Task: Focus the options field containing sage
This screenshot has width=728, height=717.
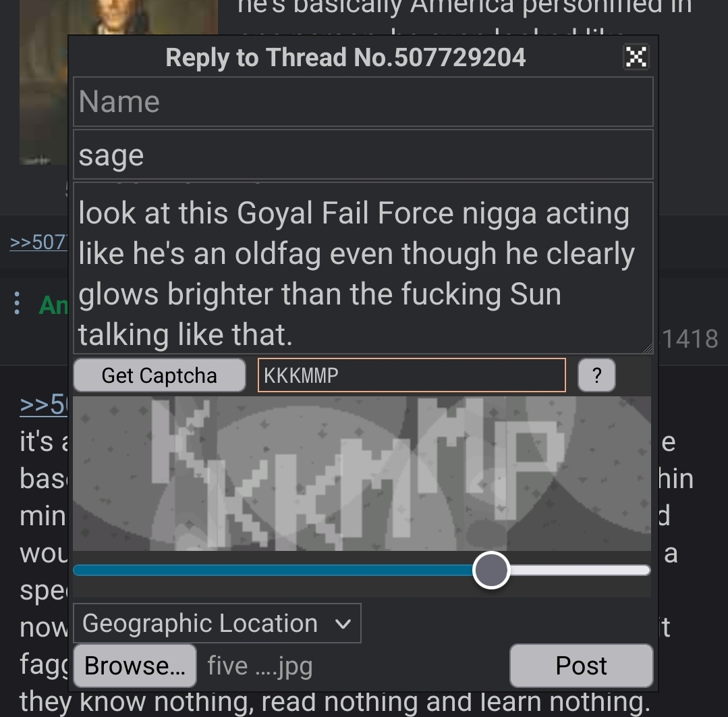Action: pyautogui.click(x=363, y=155)
